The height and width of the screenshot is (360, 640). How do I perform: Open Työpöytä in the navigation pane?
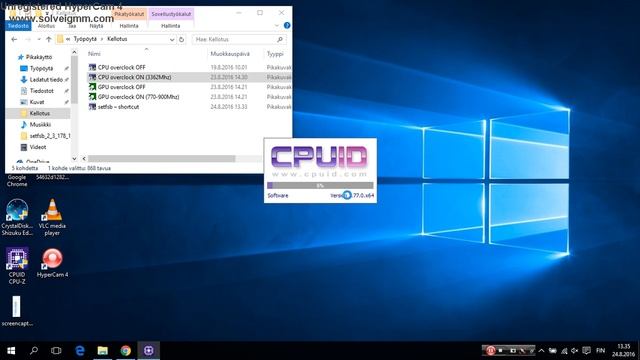(41, 68)
